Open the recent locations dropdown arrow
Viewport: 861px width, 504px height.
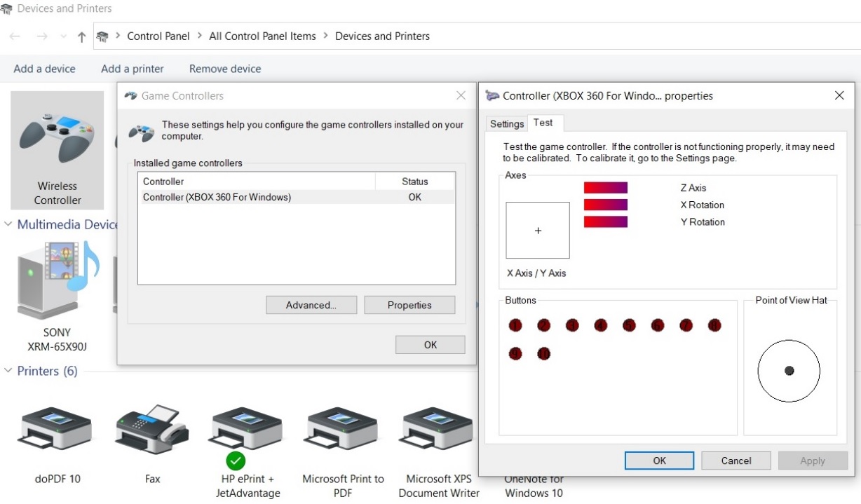63,37
